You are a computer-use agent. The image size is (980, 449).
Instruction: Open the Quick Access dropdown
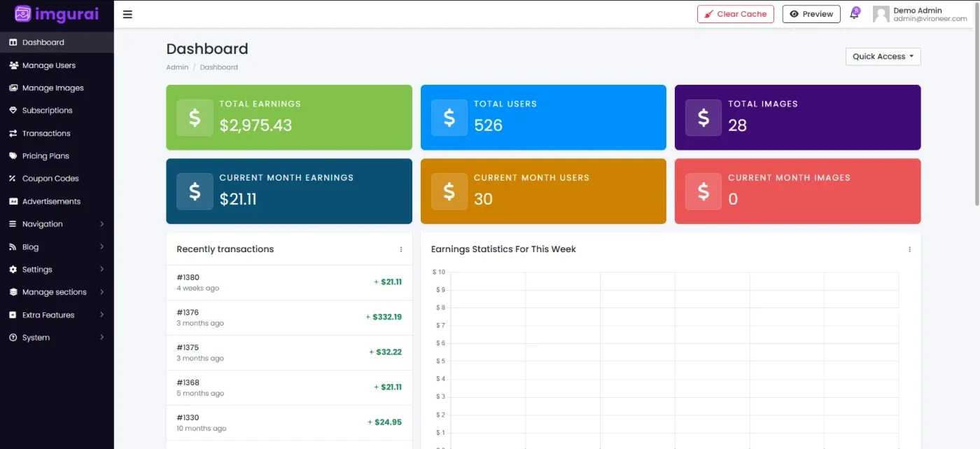tap(883, 57)
